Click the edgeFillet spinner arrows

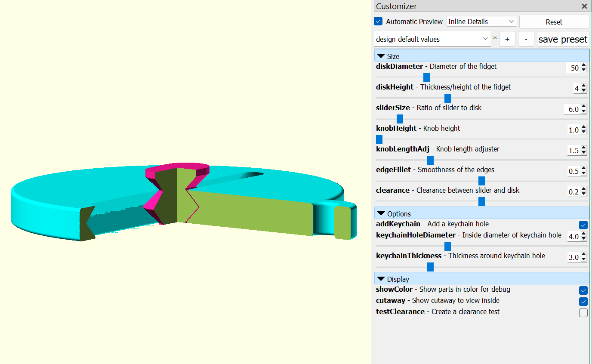[x=584, y=171]
